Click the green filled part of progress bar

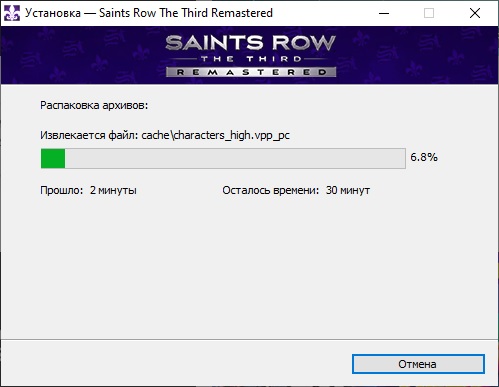(53, 159)
